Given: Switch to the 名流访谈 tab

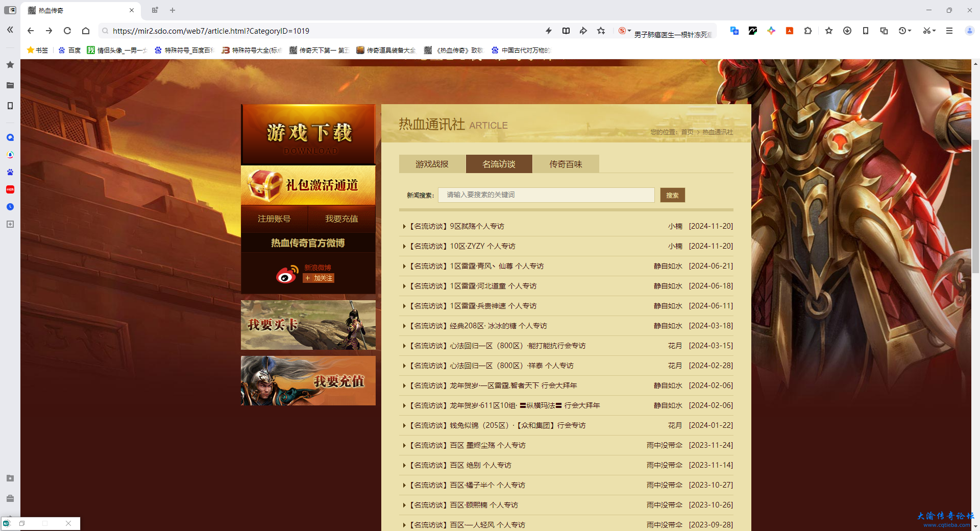Looking at the screenshot, I should tap(499, 164).
